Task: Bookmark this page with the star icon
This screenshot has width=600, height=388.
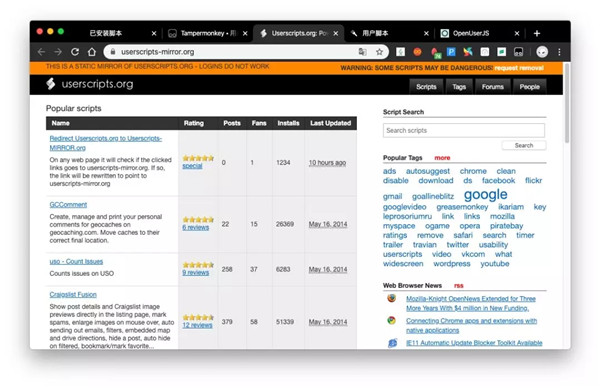Action: point(379,52)
